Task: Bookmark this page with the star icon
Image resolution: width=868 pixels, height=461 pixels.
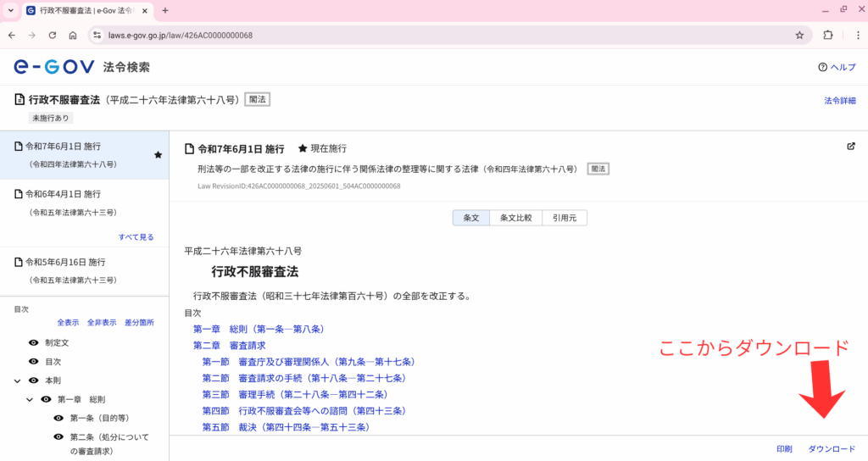Action: (x=799, y=36)
